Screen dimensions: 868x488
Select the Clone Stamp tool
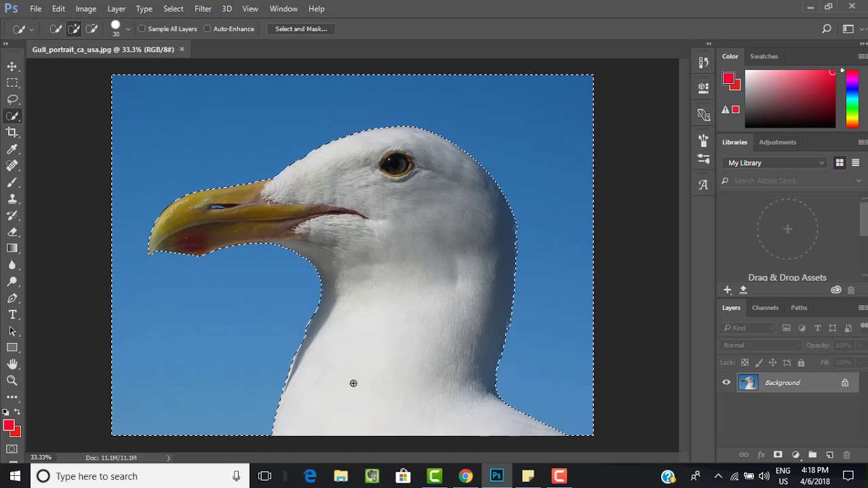[12, 199]
